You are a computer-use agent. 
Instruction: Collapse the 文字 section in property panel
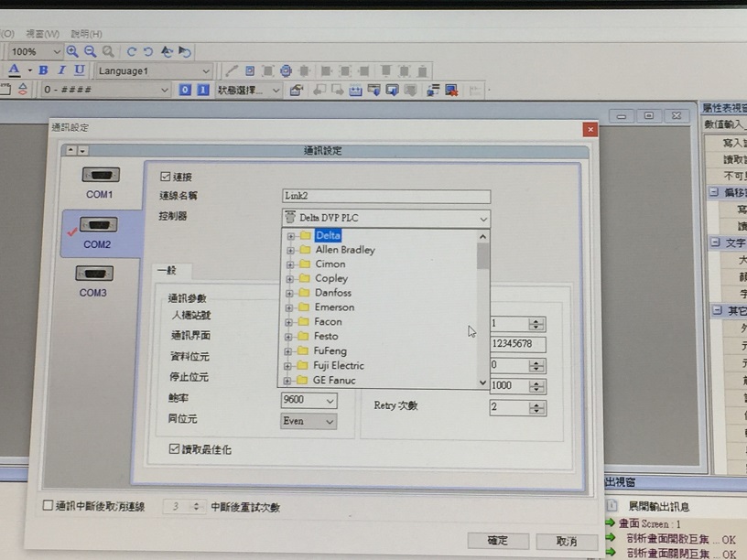[x=715, y=242]
